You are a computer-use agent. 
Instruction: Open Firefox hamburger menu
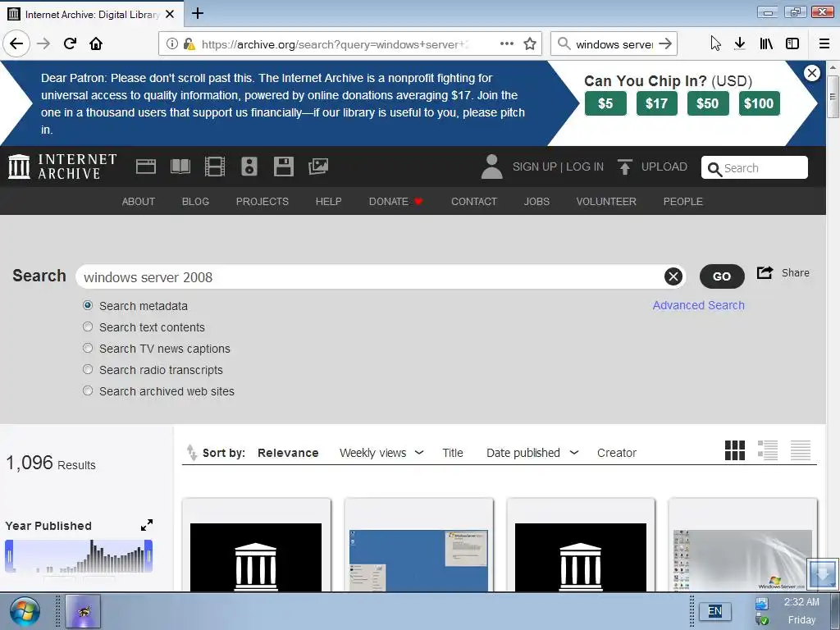(x=824, y=43)
